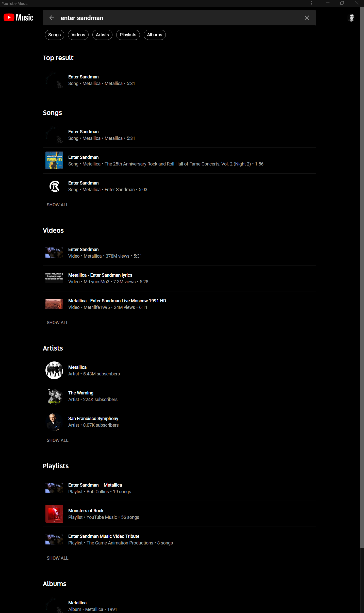Image resolution: width=364 pixels, height=613 pixels.
Task: Select Metallica Enter Sandman lyrics video title
Action: pos(100,275)
